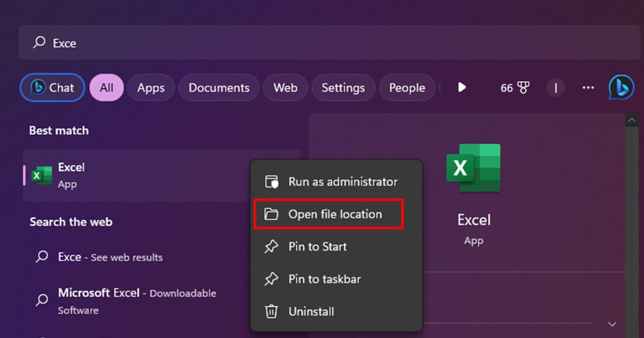Open the Documents search tab
This screenshot has height=338, width=644.
click(218, 87)
